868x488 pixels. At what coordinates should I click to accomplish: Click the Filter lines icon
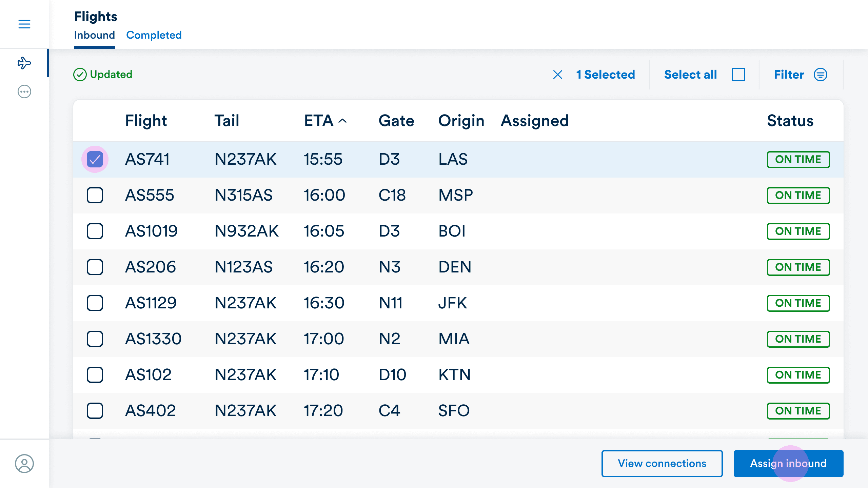pos(820,75)
